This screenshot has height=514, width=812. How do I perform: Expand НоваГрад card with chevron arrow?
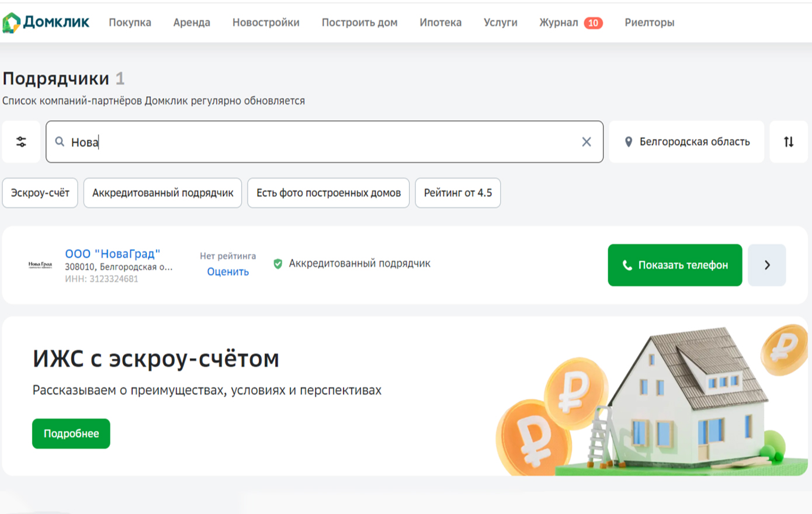pos(767,265)
